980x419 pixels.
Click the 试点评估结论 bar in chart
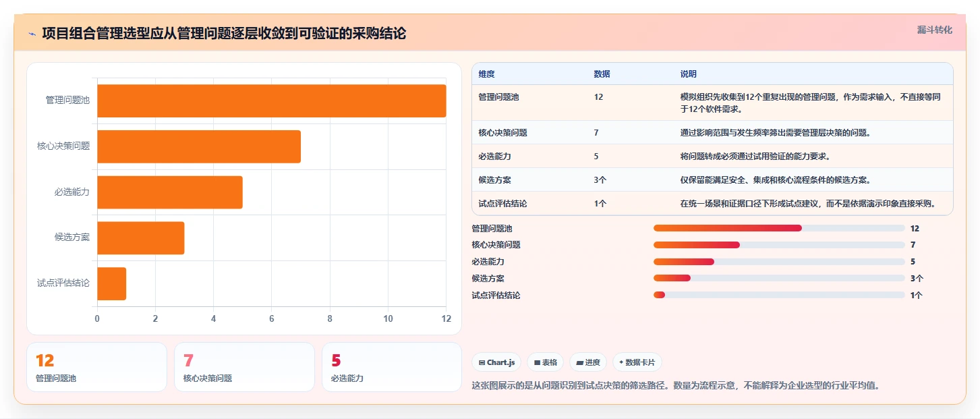point(112,283)
